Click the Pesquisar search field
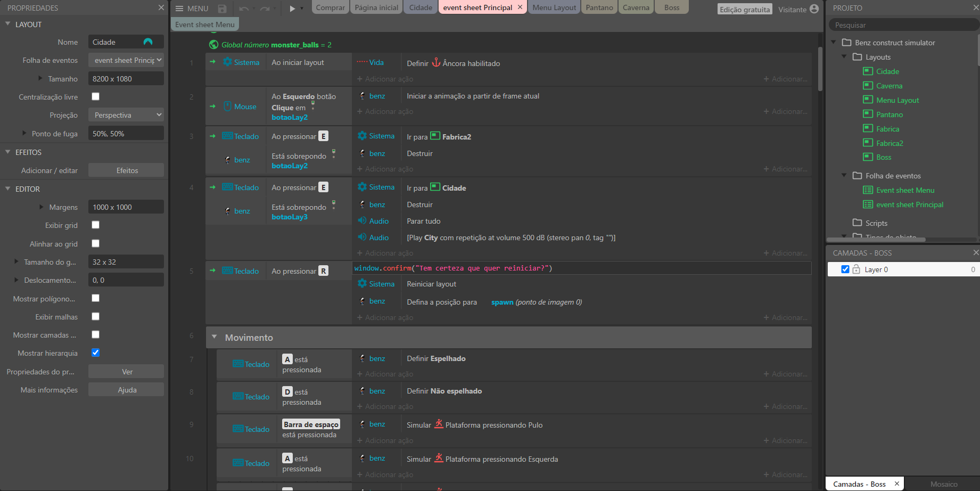Screen dimensions: 980x491 (x=902, y=25)
